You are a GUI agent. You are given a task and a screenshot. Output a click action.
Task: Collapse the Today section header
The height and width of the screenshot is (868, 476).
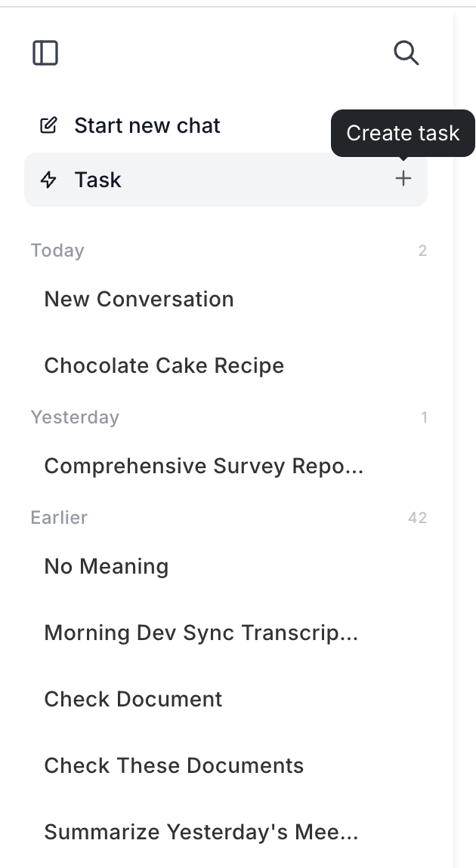tap(57, 251)
